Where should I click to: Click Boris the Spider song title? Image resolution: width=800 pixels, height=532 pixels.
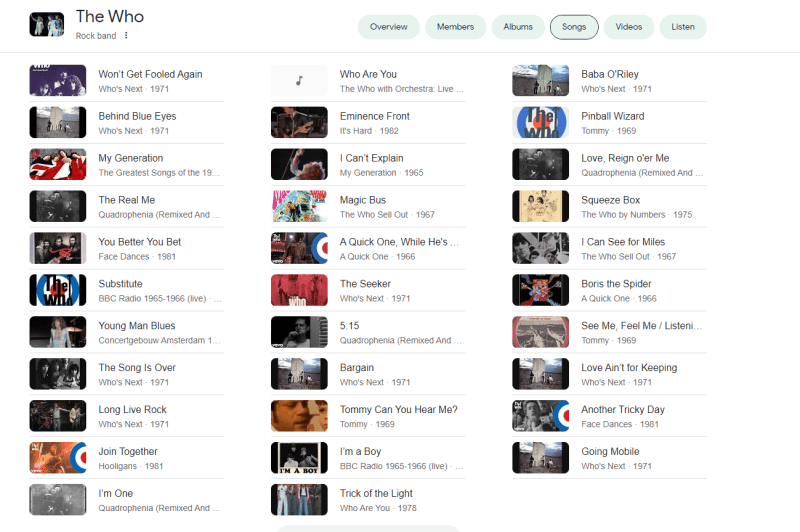[616, 284]
